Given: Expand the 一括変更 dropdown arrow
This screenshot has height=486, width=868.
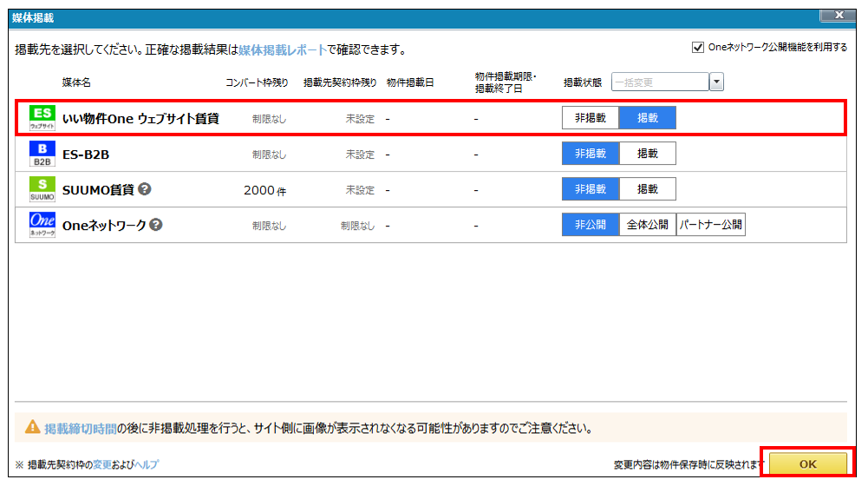Looking at the screenshot, I should [716, 82].
